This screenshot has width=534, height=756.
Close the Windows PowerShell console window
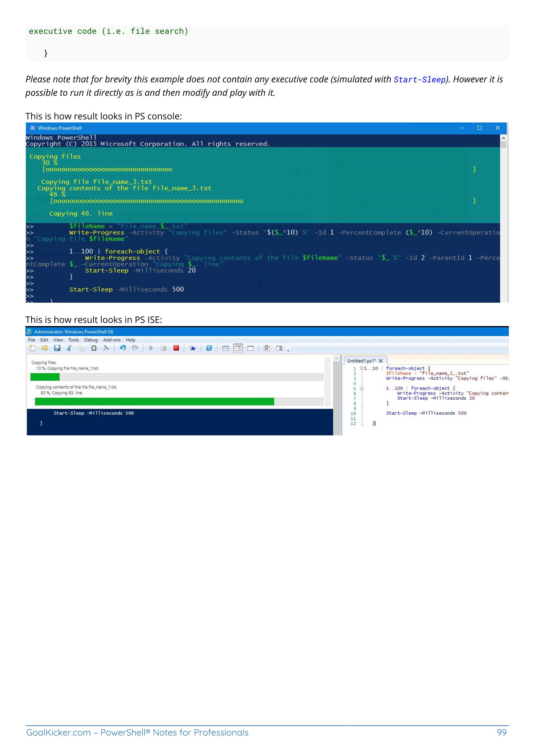pyautogui.click(x=498, y=128)
